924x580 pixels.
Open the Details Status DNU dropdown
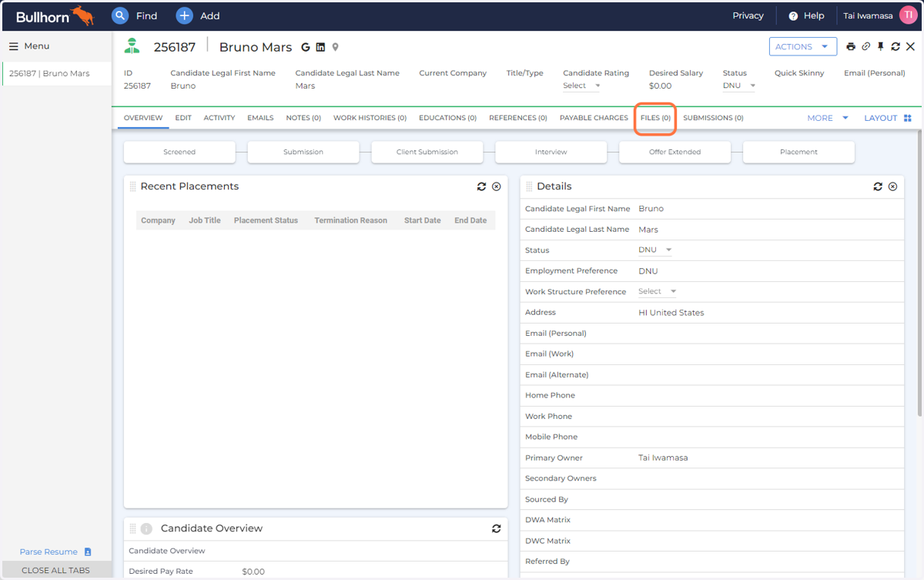pyautogui.click(x=655, y=250)
